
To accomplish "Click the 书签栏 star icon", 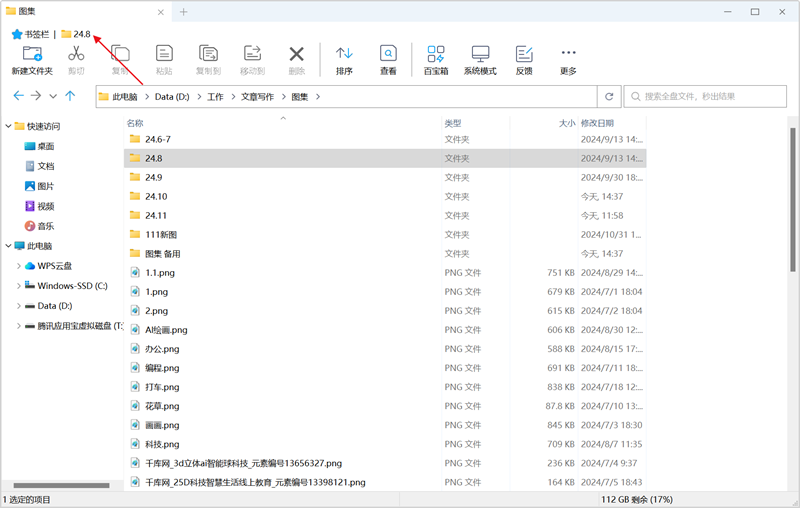I will tap(17, 34).
